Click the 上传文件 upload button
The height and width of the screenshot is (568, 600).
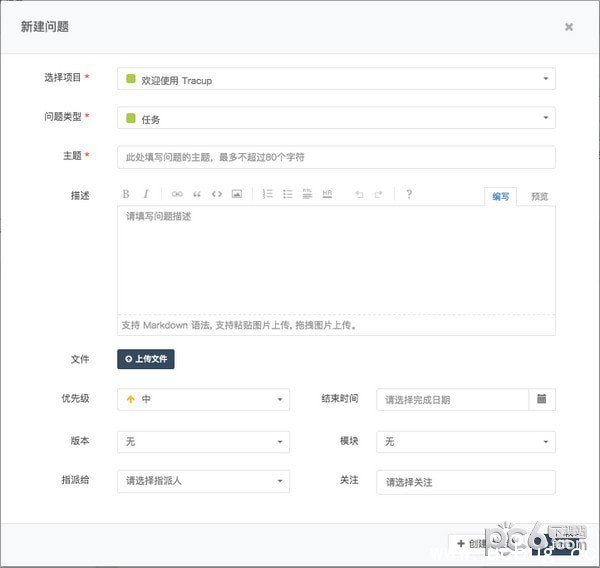(x=146, y=358)
